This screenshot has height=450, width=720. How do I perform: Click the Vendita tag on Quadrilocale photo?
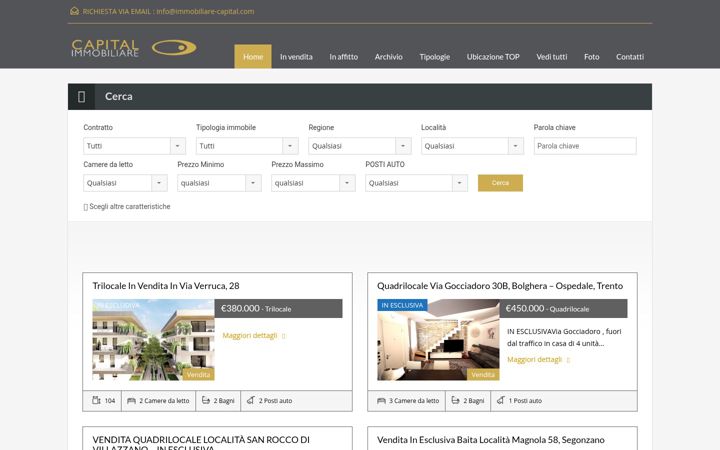point(483,375)
